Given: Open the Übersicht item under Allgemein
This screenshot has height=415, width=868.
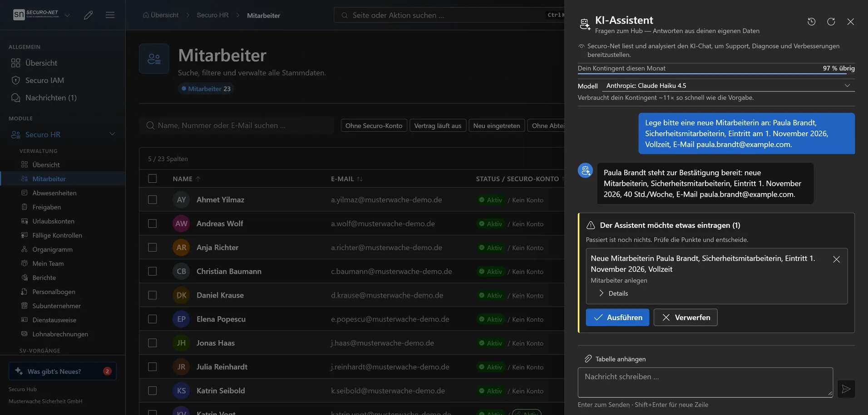Looking at the screenshot, I should pos(63,63).
